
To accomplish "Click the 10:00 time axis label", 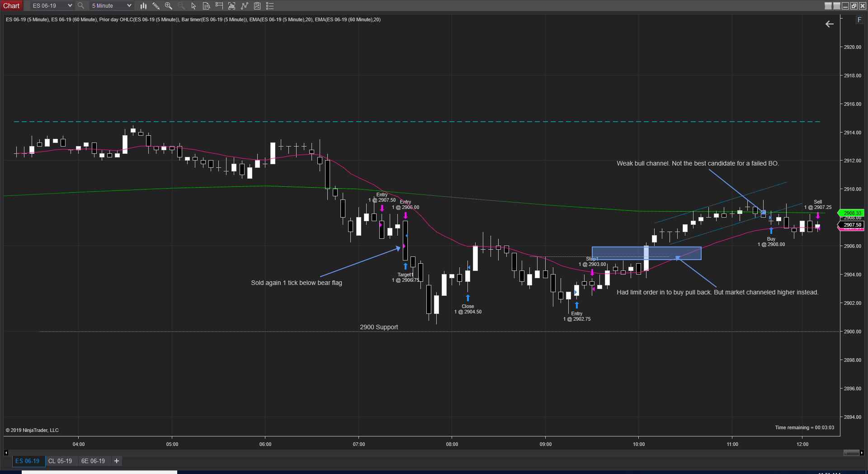I will click(639, 444).
